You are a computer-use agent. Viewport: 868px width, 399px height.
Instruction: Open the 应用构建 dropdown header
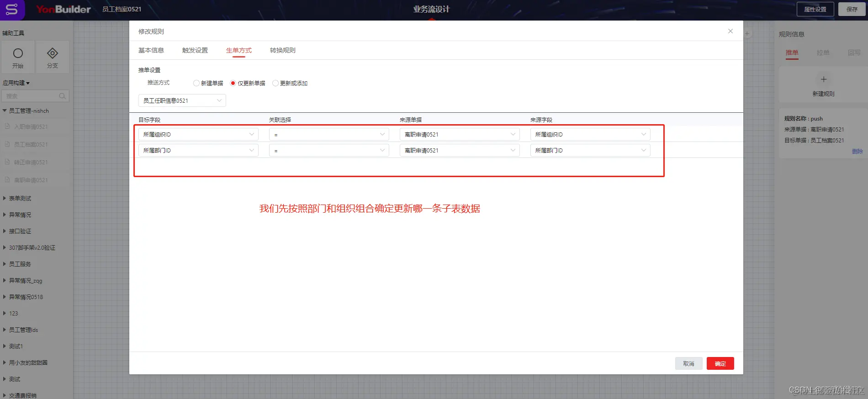pyautogui.click(x=16, y=83)
